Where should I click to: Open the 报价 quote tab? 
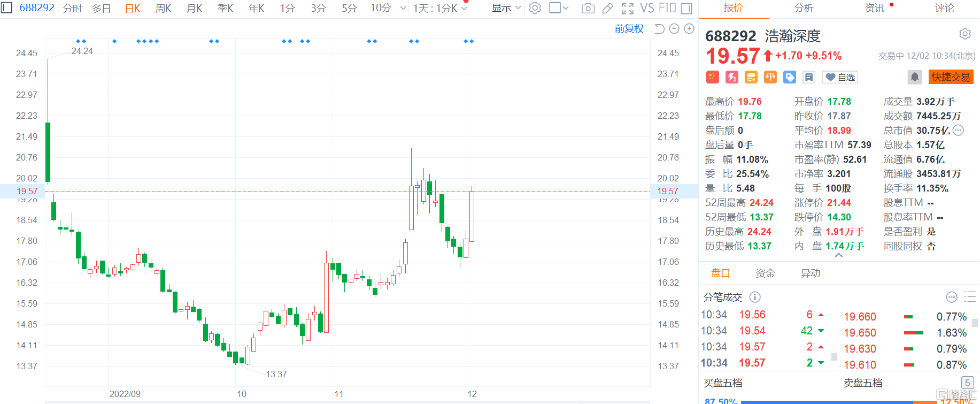(x=734, y=8)
